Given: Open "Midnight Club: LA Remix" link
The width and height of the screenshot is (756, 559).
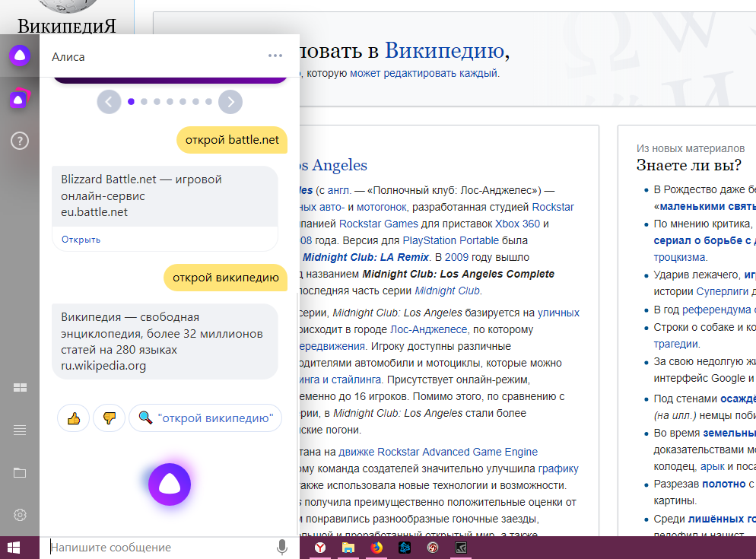Looking at the screenshot, I should [366, 257].
